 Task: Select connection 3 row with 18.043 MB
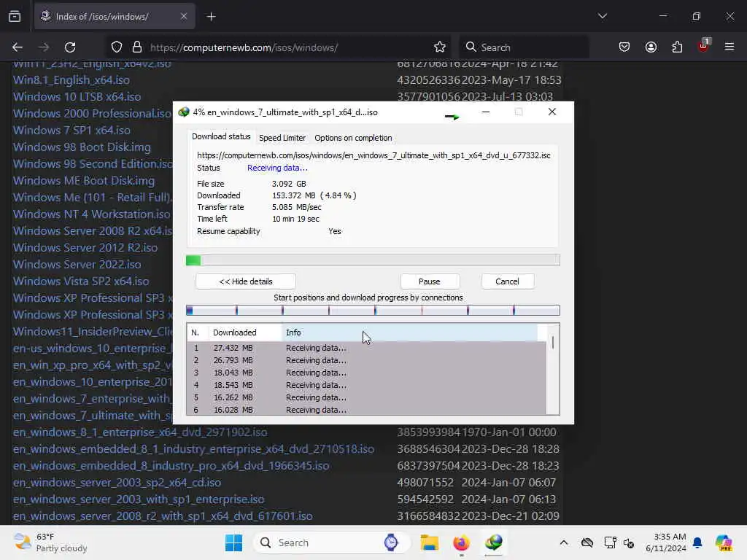coord(366,373)
